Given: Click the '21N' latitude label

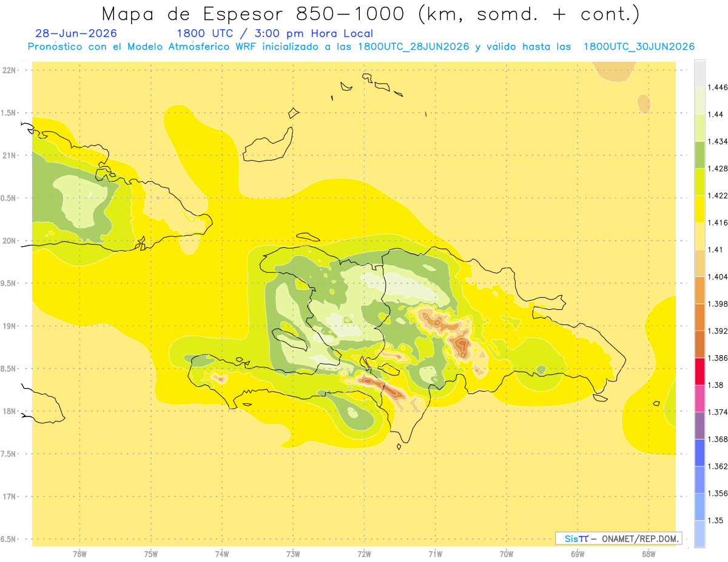Looking at the screenshot, I should tap(10, 155).
